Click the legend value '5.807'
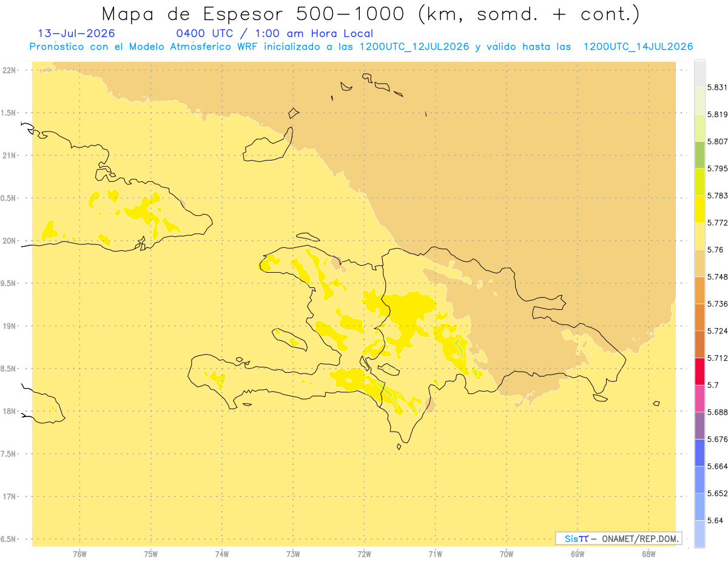The height and width of the screenshot is (562, 728). coord(718,141)
